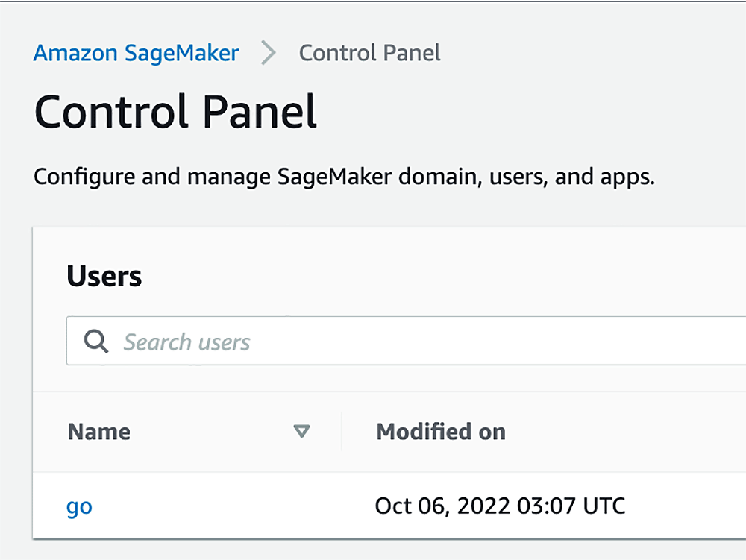Click the magnifying glass search icon
Screen dimensions: 746x560
point(96,342)
